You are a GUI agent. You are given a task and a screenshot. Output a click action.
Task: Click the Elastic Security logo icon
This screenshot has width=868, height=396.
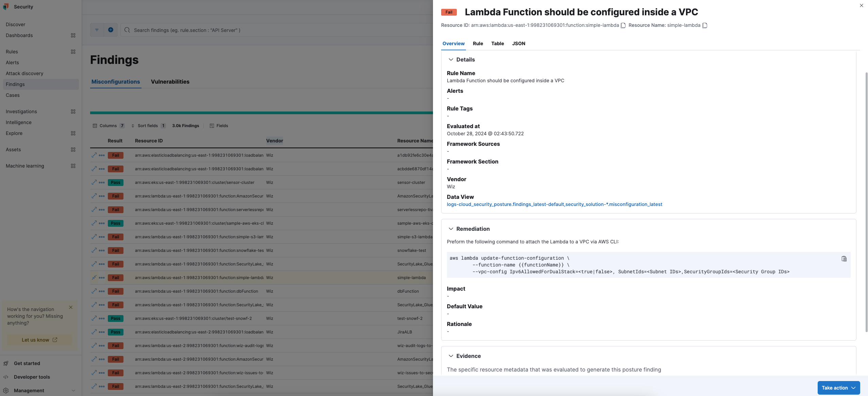tap(6, 6)
